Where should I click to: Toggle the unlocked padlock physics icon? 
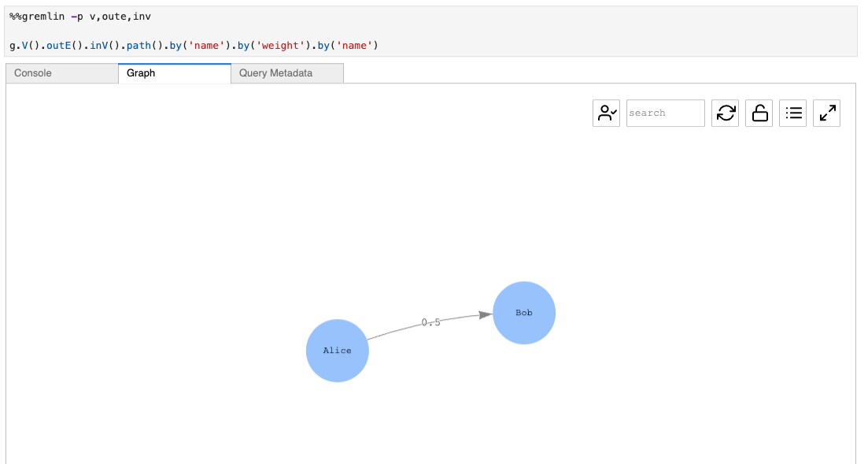coord(759,113)
